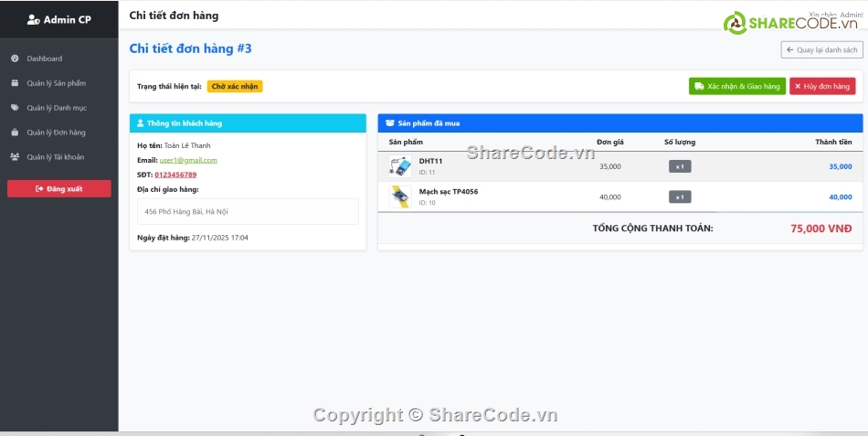Viewport: 868px width, 436px height.
Task: Click the Địa chỉ giao hàng label
Action: click(168, 189)
